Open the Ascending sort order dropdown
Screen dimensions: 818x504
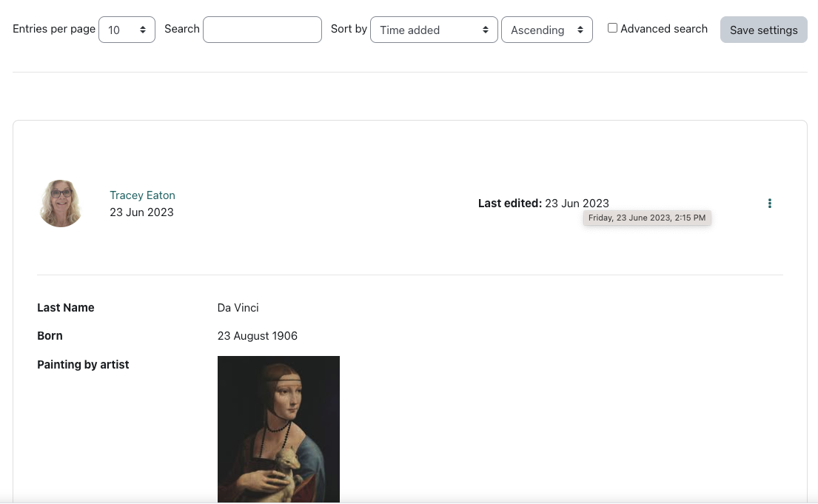pos(547,30)
